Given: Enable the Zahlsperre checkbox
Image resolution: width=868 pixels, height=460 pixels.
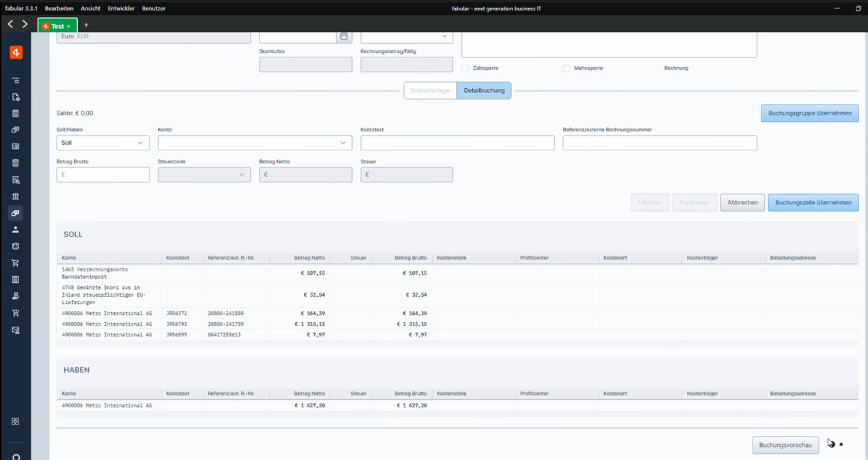Looking at the screenshot, I should coord(465,68).
